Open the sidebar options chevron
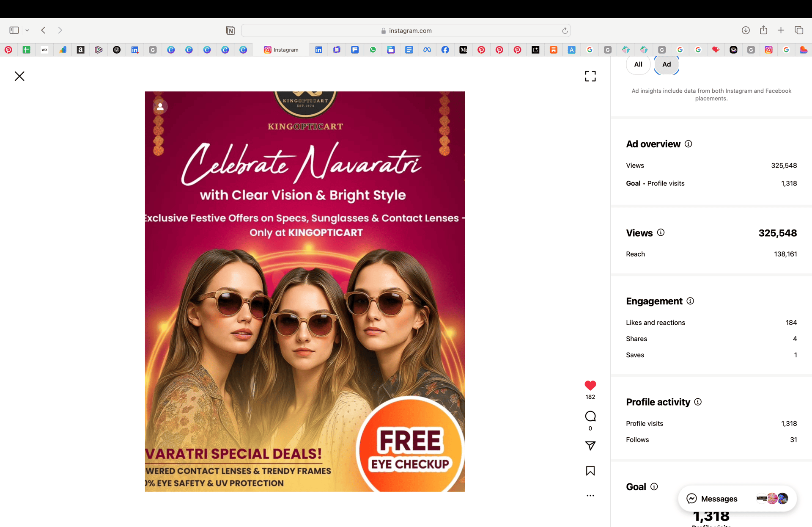The width and height of the screenshot is (812, 527). click(x=27, y=30)
